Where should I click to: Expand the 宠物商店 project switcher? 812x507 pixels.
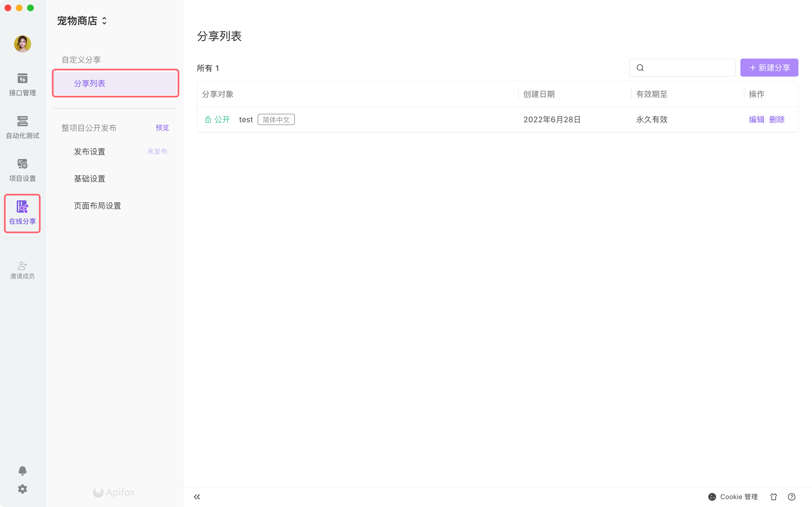82,21
